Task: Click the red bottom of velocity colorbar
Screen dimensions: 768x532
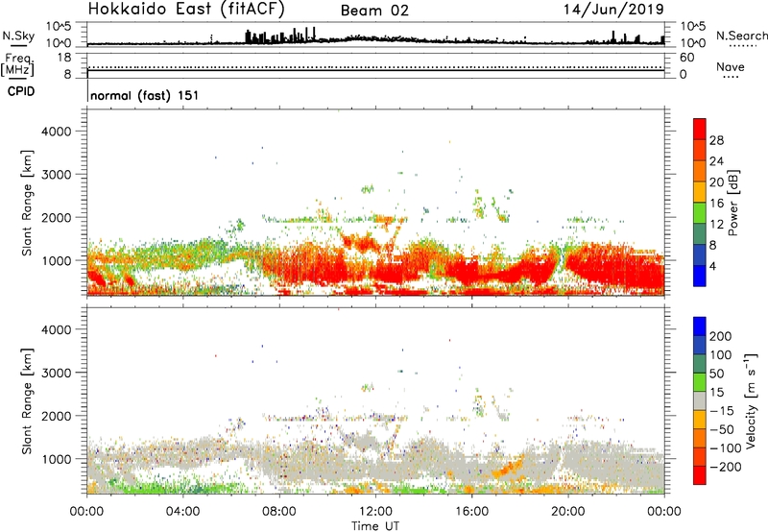Action: pos(700,475)
